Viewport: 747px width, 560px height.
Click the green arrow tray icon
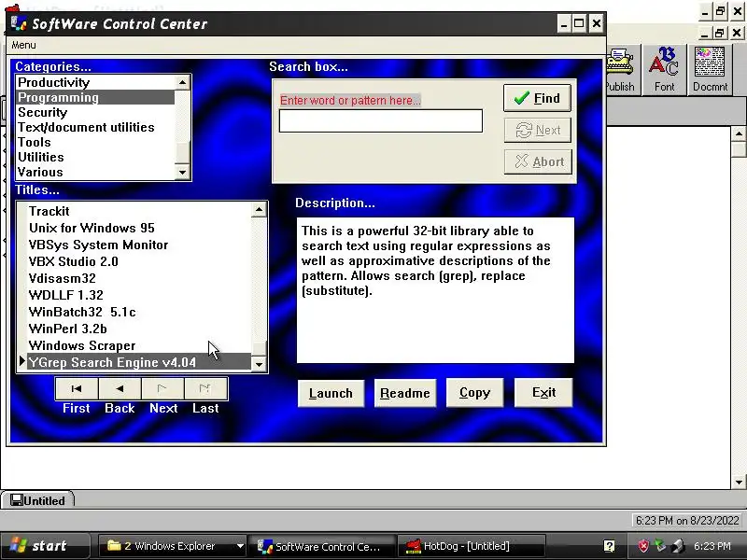[660, 545]
